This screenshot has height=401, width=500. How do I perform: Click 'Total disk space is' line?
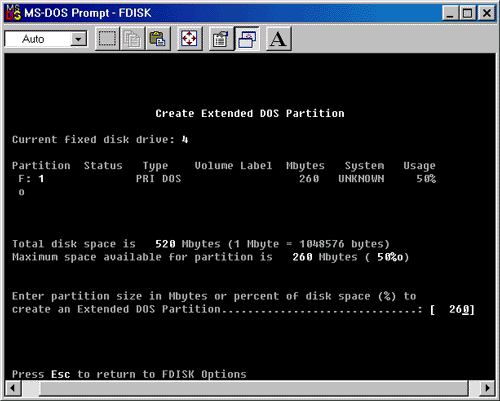(x=201, y=244)
